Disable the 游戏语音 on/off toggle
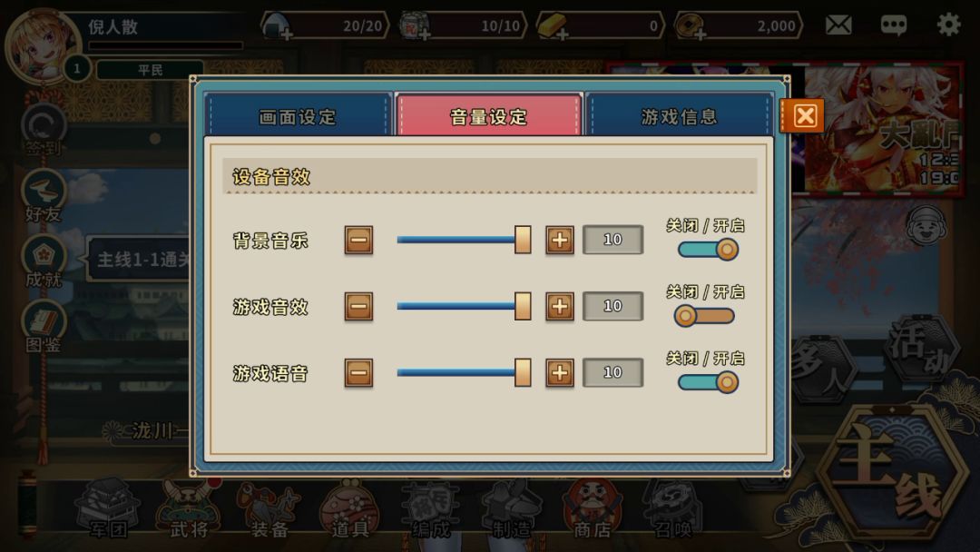Image resolution: width=980 pixels, height=552 pixels. pos(708,382)
